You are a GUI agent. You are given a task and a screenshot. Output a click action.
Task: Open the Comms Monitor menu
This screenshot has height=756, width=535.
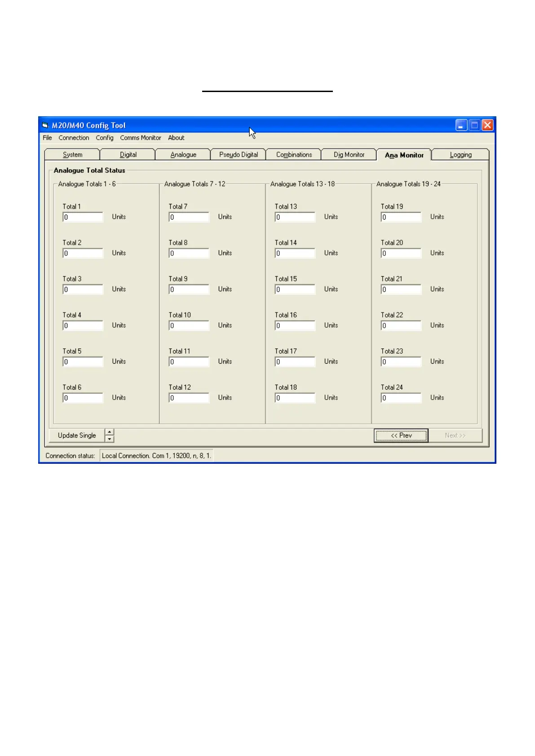point(141,138)
